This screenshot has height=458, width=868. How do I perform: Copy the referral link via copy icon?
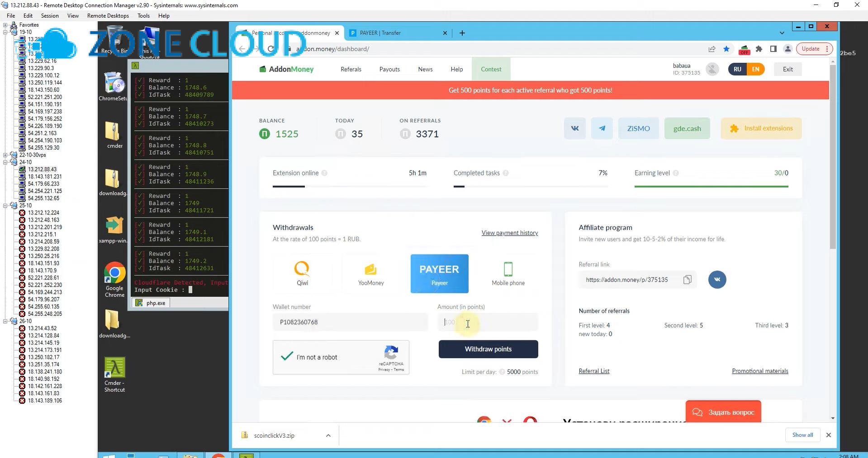click(687, 279)
